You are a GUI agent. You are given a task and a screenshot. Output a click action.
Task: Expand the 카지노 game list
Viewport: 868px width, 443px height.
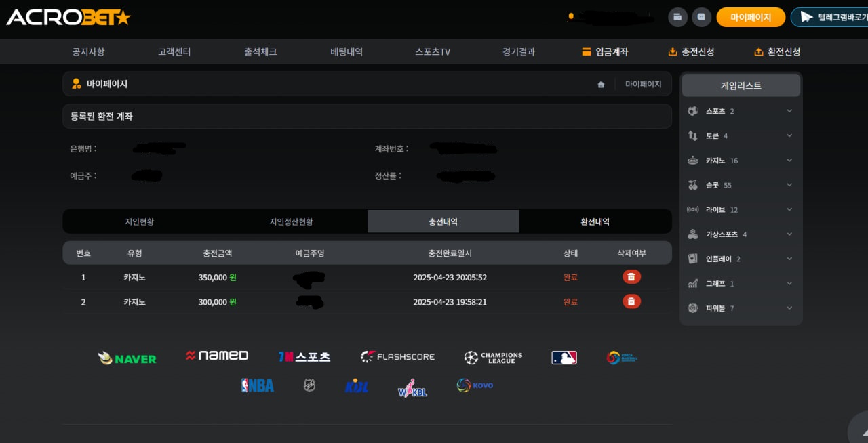[789, 161]
